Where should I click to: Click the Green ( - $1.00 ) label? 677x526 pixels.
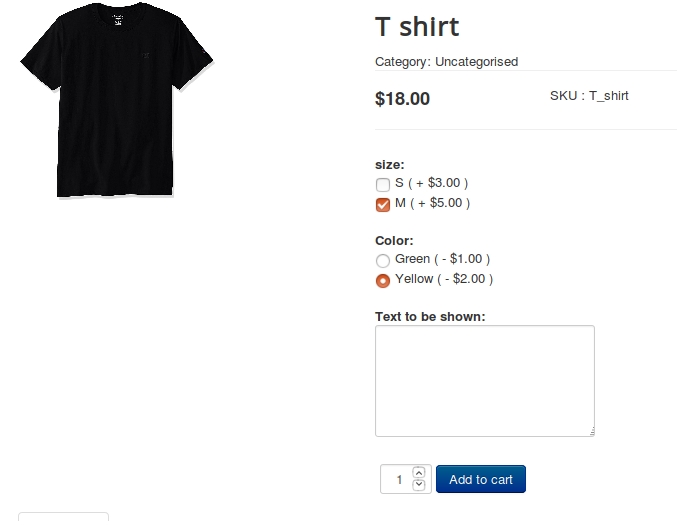[x=443, y=259]
